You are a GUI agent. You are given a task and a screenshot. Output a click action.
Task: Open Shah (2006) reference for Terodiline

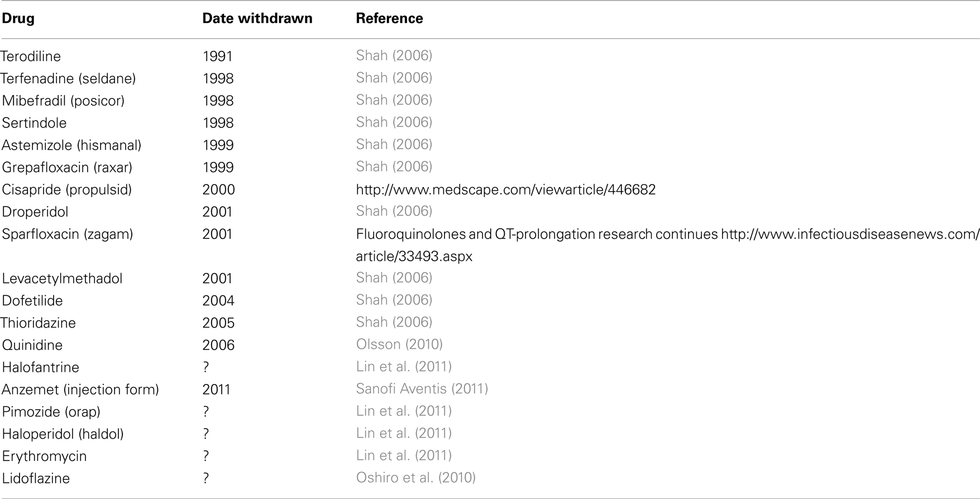tap(394, 55)
